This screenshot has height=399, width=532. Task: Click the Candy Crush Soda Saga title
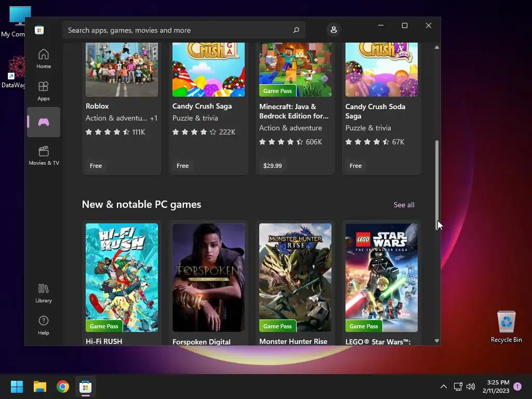point(375,111)
